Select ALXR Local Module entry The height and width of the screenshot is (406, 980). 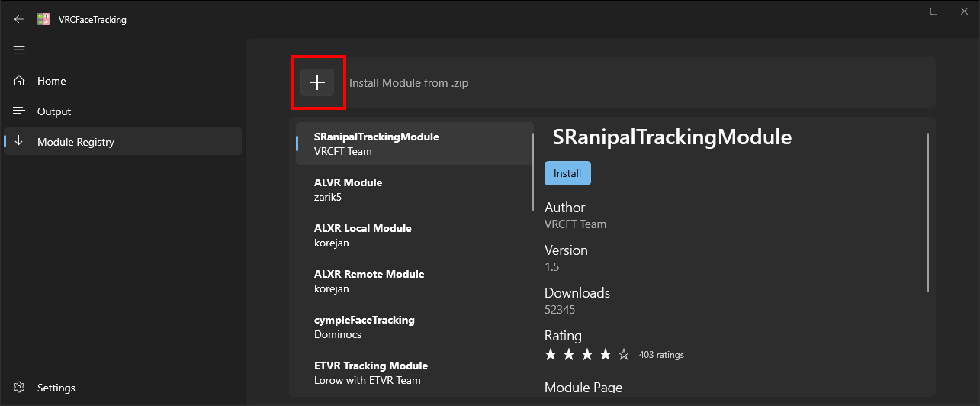pos(414,235)
